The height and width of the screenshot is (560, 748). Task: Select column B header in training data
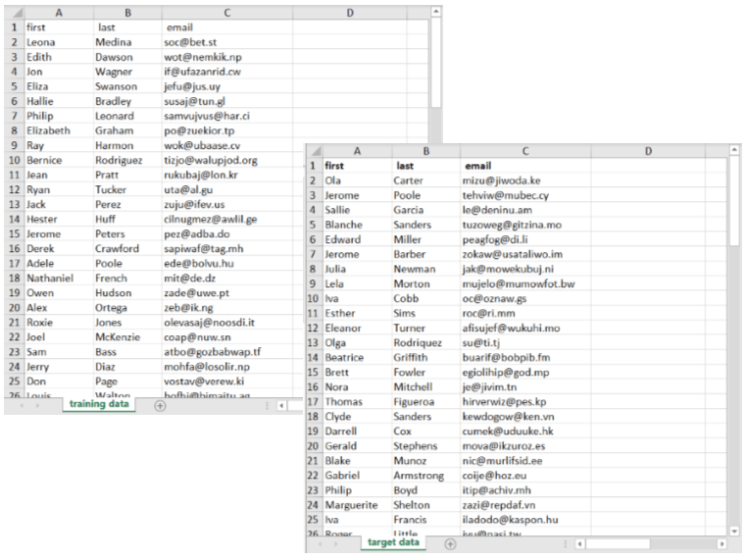click(127, 13)
